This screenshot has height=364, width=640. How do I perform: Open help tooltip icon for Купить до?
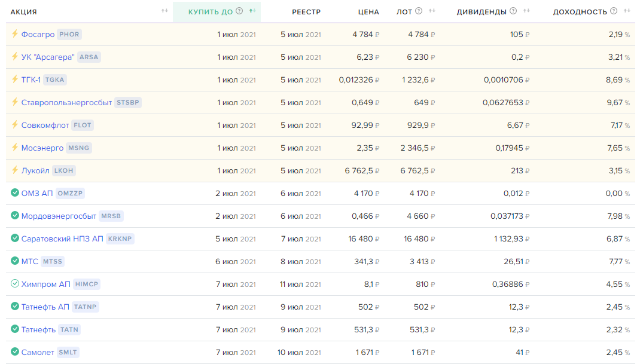(x=240, y=11)
